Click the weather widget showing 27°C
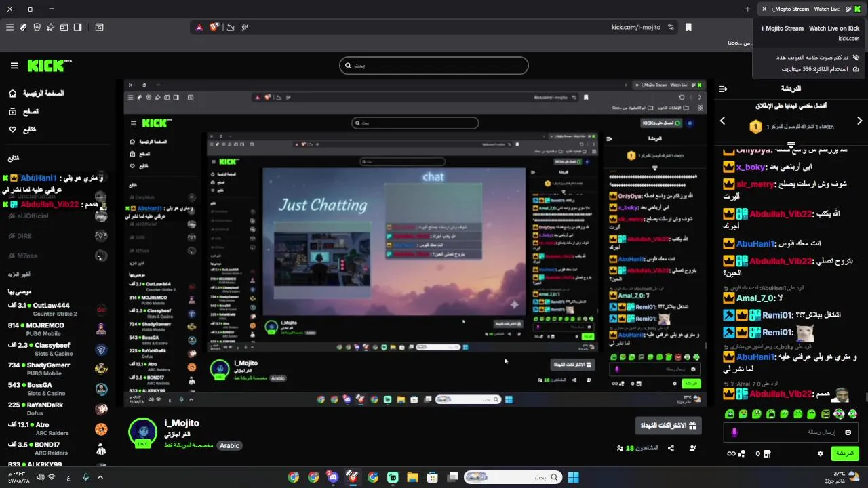The image size is (868, 488). coord(841,476)
